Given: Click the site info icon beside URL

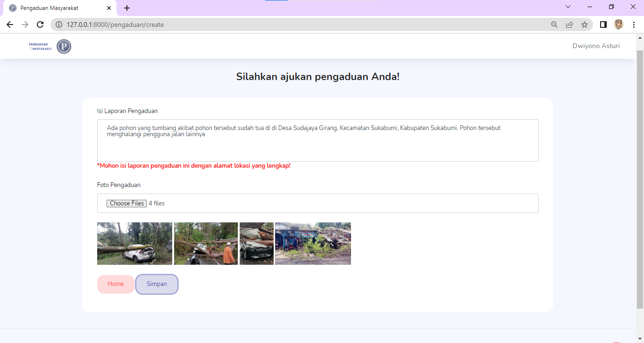Looking at the screenshot, I should [59, 24].
